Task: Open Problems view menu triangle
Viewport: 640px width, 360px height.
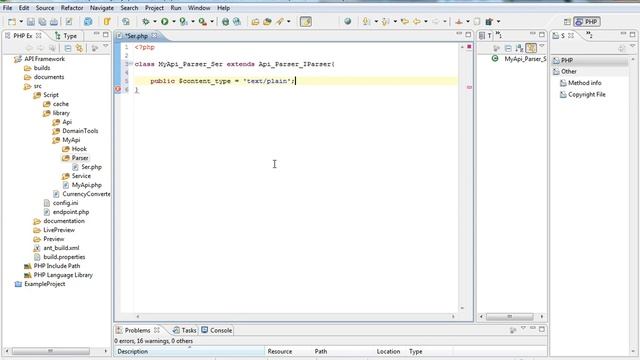Action: click(523, 328)
